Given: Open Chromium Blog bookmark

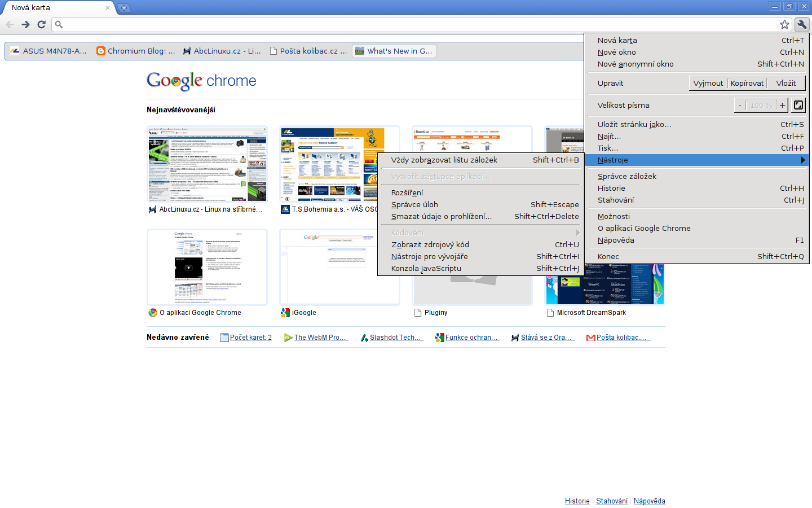Looking at the screenshot, I should [x=136, y=51].
